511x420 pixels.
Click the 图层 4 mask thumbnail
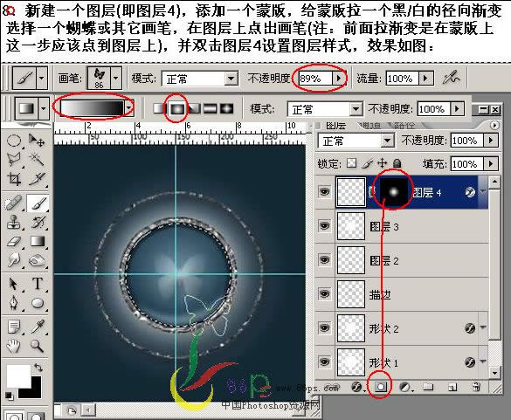(x=393, y=192)
